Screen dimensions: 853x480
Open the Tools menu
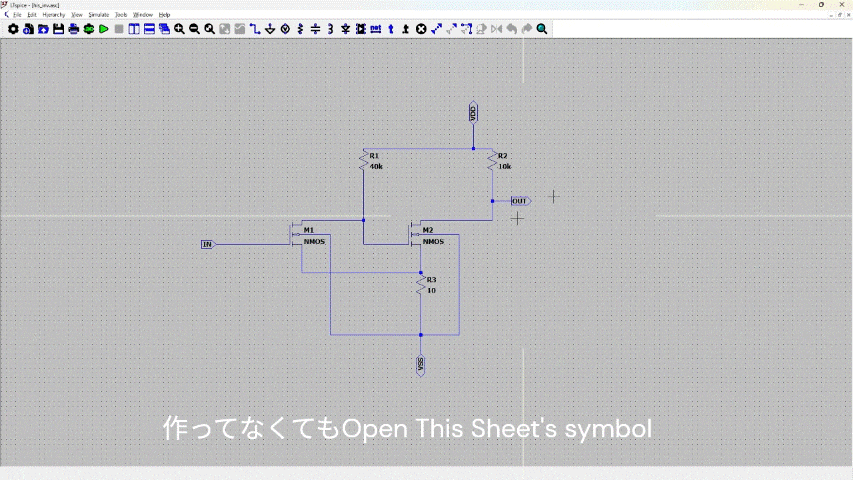coord(121,15)
